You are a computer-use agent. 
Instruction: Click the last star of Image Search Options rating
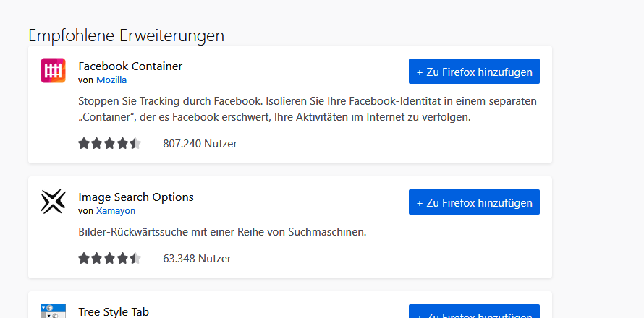coord(135,258)
